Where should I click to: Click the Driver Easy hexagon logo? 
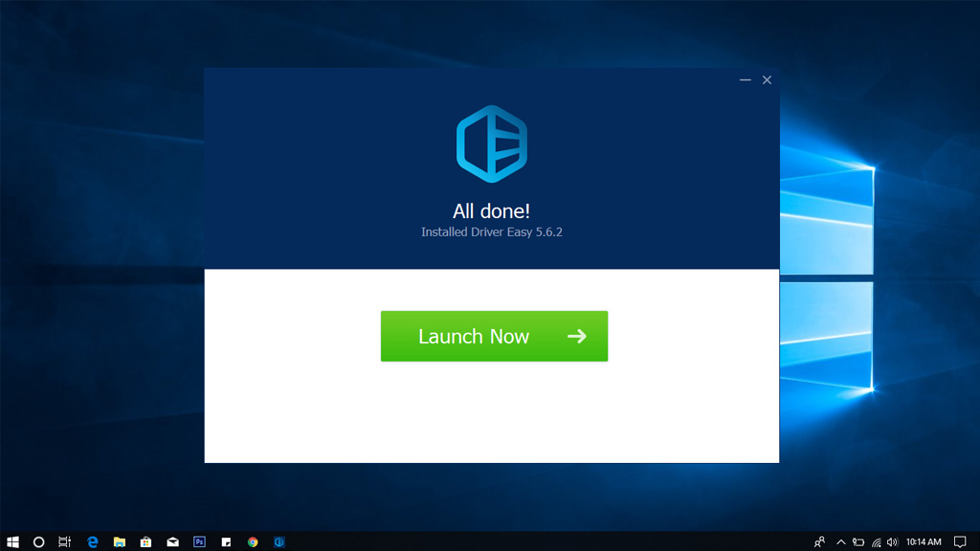click(x=492, y=143)
